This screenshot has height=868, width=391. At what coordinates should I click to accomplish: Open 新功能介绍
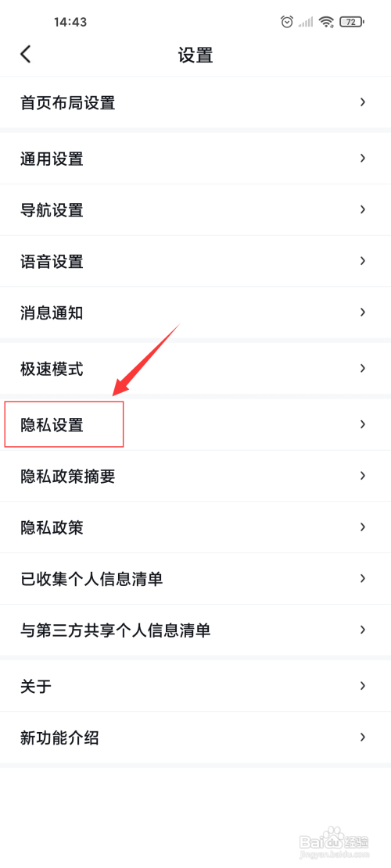[195, 738]
